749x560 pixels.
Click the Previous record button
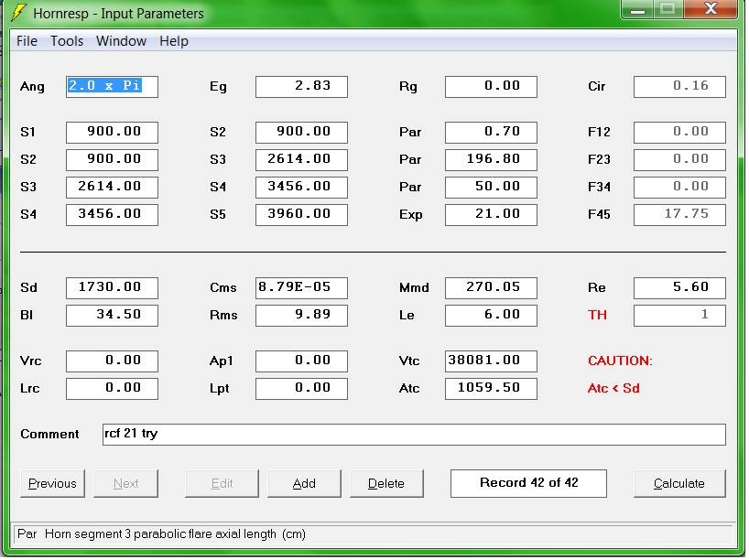(x=52, y=485)
